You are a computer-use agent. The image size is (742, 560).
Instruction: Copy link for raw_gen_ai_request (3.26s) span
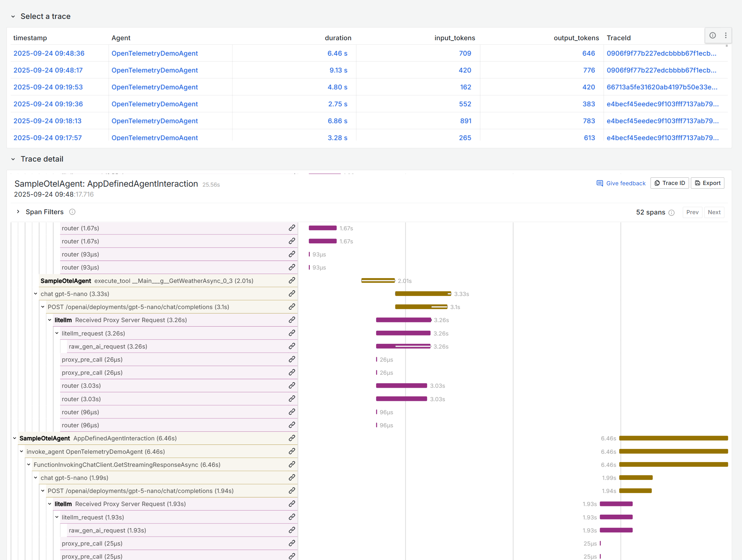pyautogui.click(x=292, y=346)
